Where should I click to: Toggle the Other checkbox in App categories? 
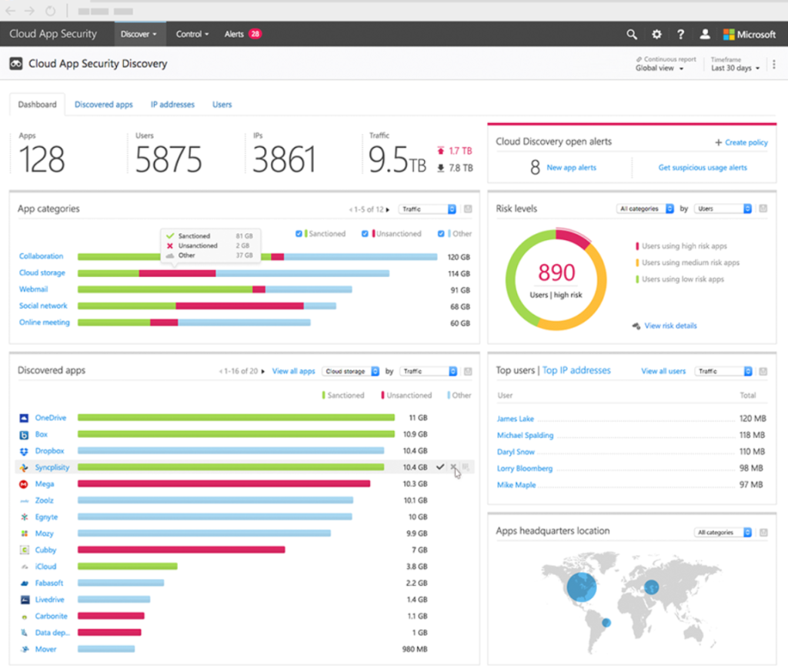coord(441,234)
